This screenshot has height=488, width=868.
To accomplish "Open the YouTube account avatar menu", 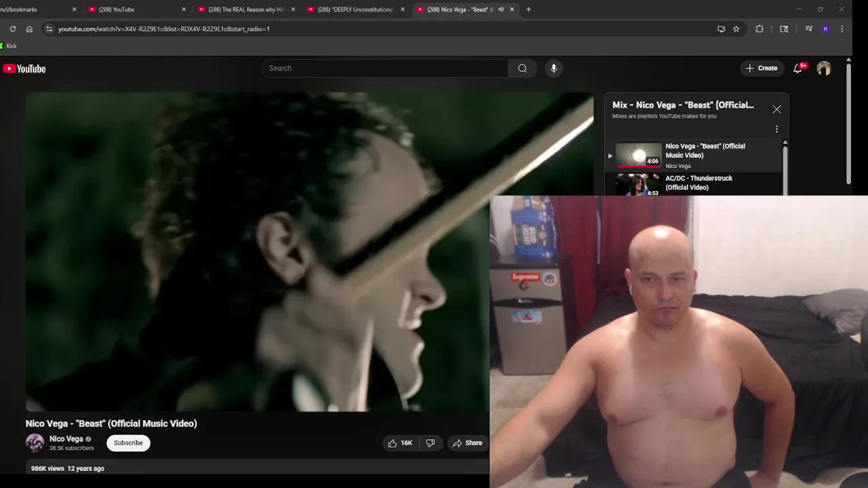I will coord(824,68).
